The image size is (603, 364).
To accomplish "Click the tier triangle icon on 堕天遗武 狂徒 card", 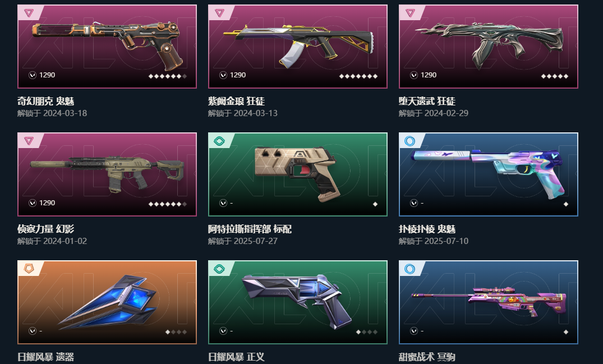I will (411, 13).
